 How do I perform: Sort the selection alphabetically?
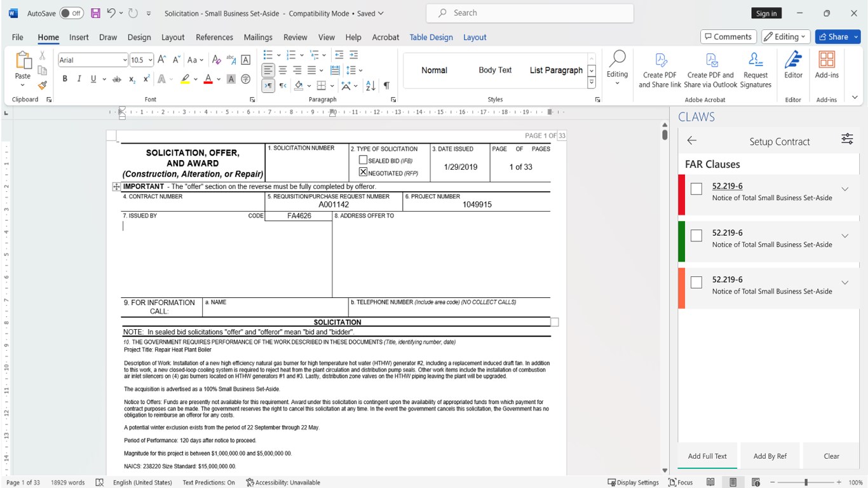(x=370, y=86)
